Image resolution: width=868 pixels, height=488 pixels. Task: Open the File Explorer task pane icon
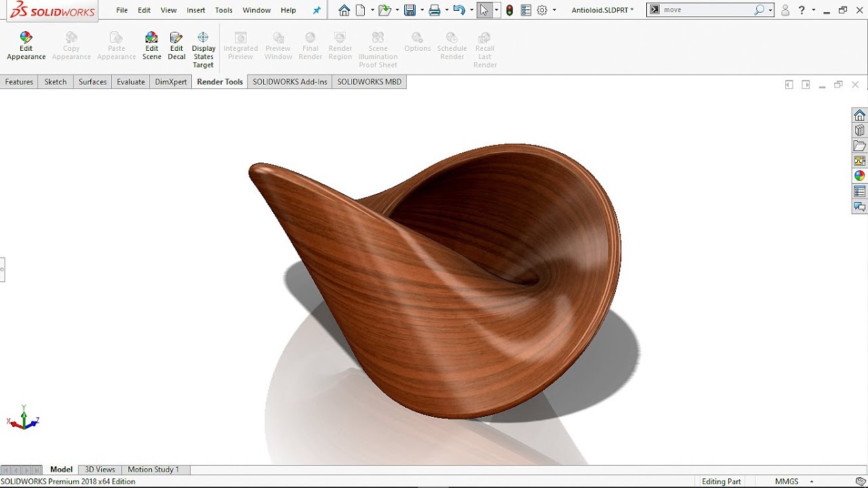[860, 146]
